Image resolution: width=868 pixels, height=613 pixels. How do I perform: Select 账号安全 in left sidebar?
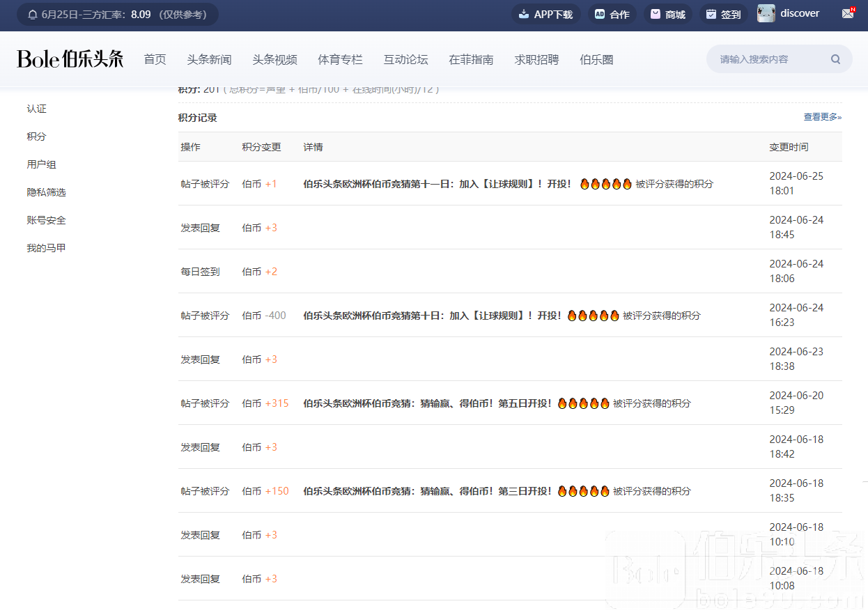point(46,220)
